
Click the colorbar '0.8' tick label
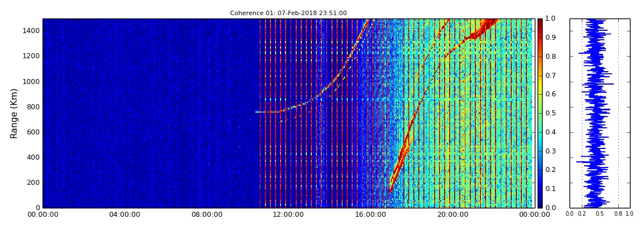click(550, 57)
